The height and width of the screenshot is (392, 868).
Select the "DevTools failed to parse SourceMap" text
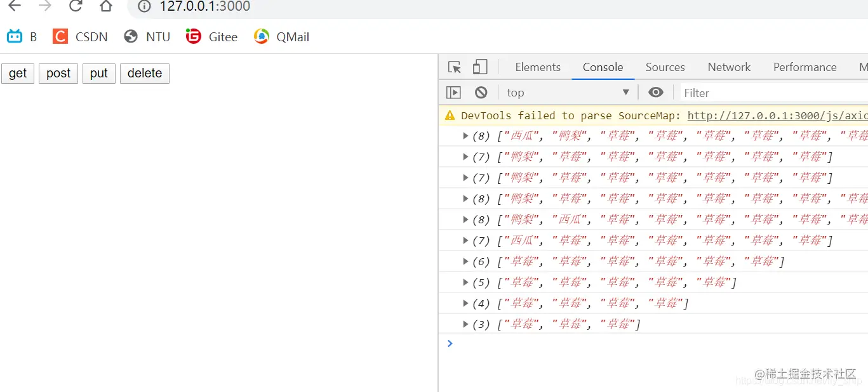point(571,115)
